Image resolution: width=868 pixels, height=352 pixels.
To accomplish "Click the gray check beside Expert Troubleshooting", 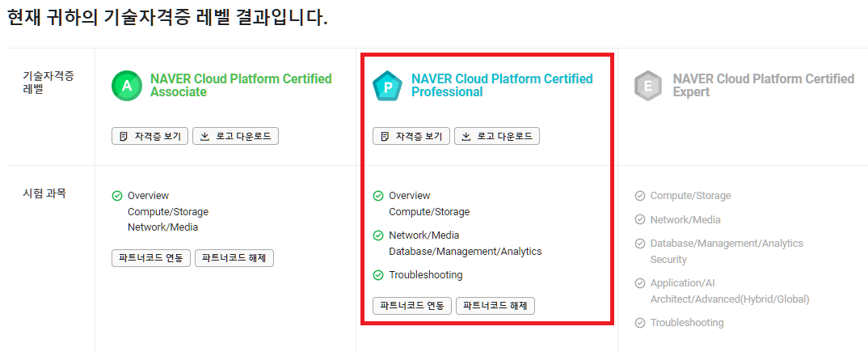I will 639,323.
